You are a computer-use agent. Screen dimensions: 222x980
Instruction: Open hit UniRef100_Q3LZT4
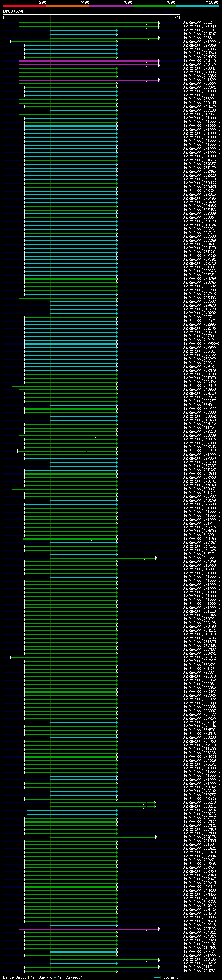click(199, 23)
